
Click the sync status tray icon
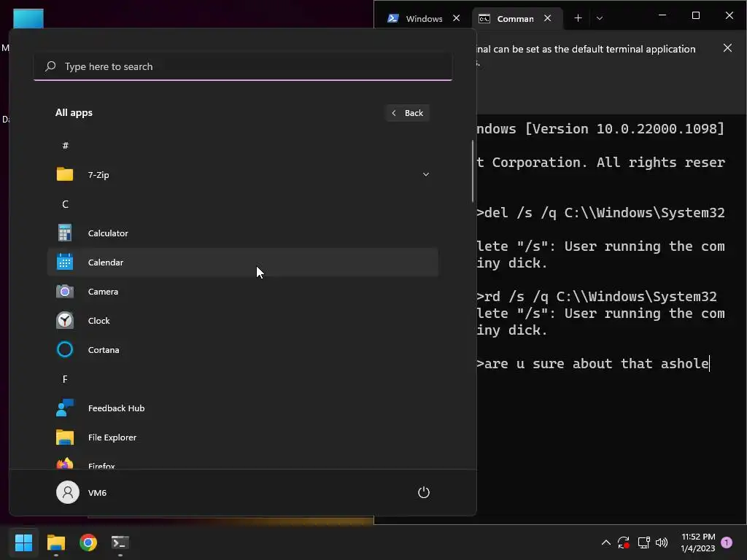[x=624, y=542]
